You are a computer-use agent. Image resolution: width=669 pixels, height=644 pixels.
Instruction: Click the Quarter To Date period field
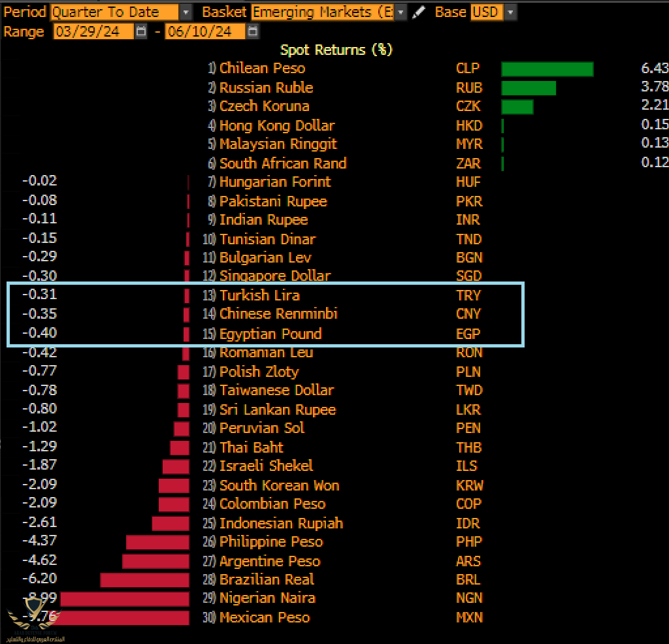[x=114, y=12]
